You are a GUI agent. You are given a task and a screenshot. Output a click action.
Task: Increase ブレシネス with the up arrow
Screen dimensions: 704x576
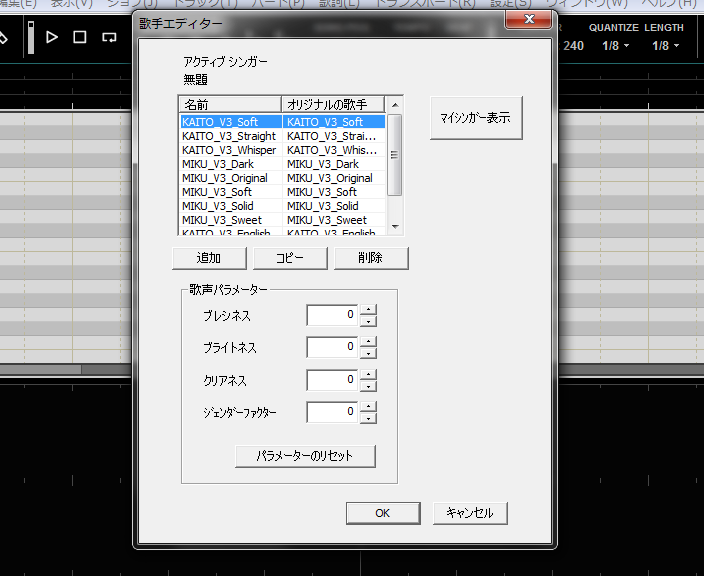pos(368,310)
